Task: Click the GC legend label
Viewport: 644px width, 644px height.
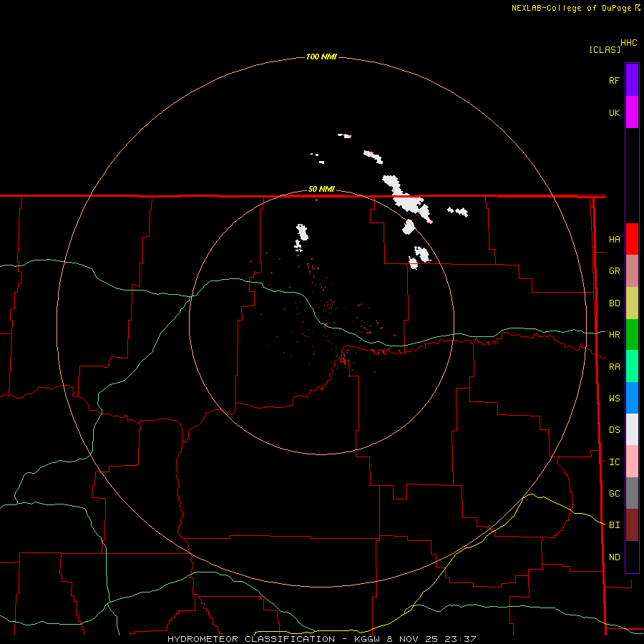Action: 615,494
